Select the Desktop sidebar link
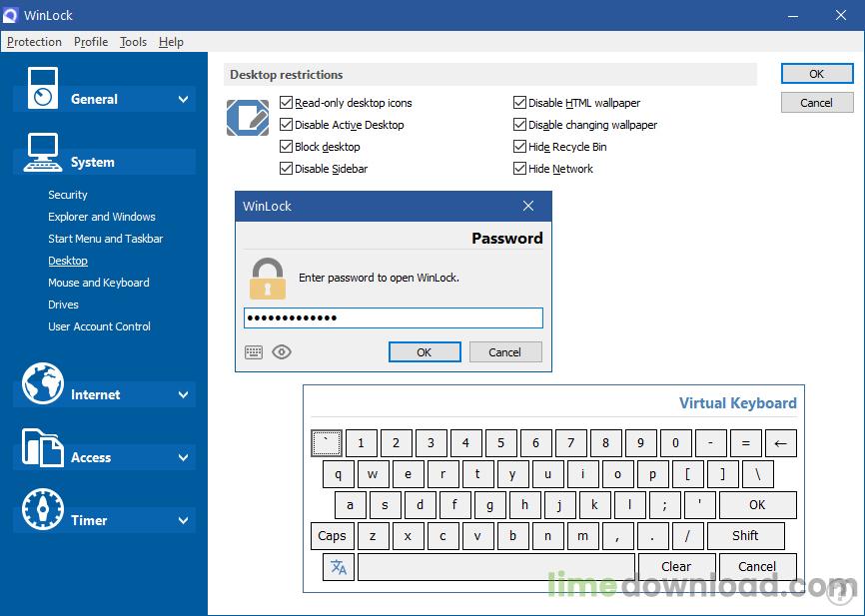The height and width of the screenshot is (616, 865). (x=67, y=261)
